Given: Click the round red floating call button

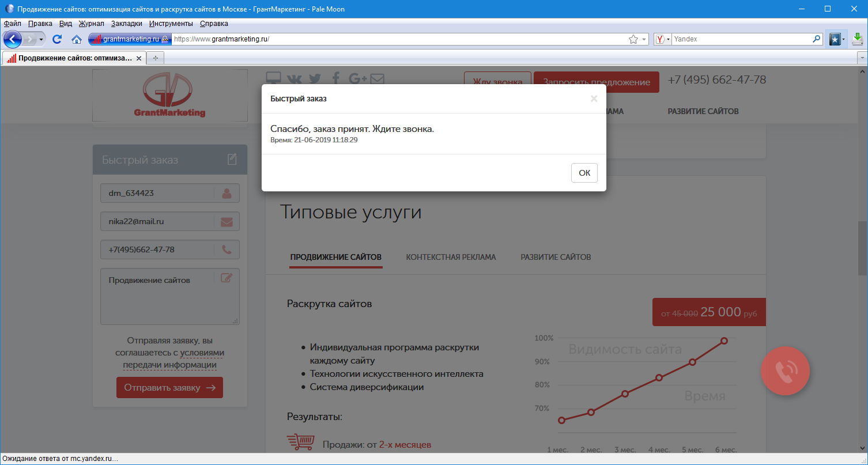Looking at the screenshot, I should pyautogui.click(x=786, y=372).
